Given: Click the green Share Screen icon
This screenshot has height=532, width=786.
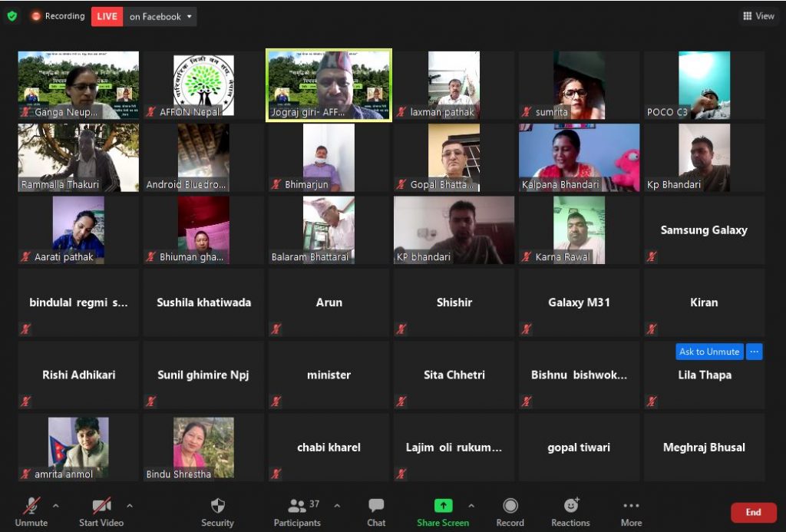Looking at the screenshot, I should (444, 506).
